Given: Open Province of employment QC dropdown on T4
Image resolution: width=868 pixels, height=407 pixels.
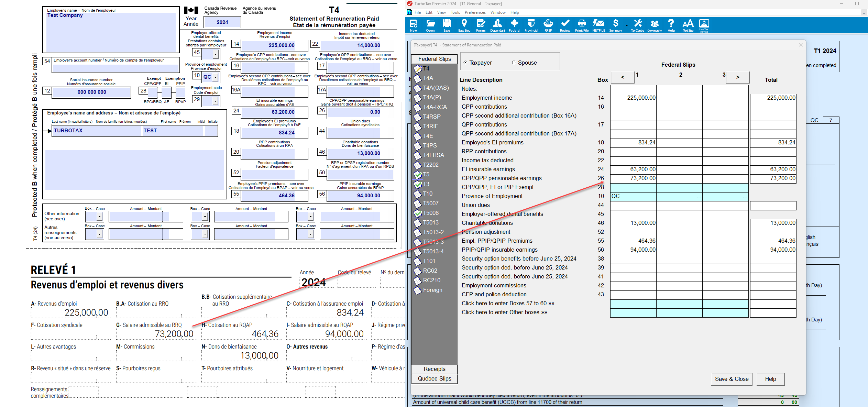Looking at the screenshot, I should coord(215,77).
